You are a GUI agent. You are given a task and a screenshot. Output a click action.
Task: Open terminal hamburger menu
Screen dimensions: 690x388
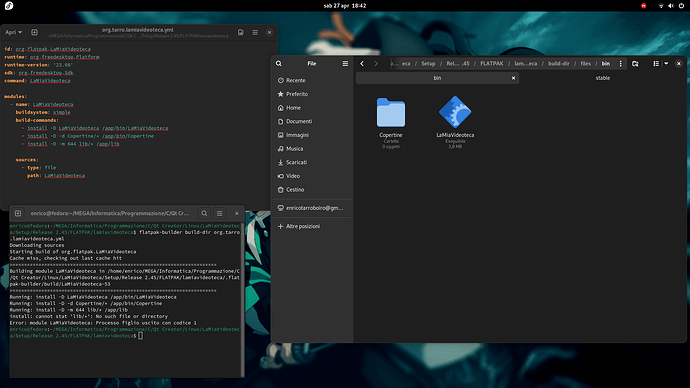(220, 213)
